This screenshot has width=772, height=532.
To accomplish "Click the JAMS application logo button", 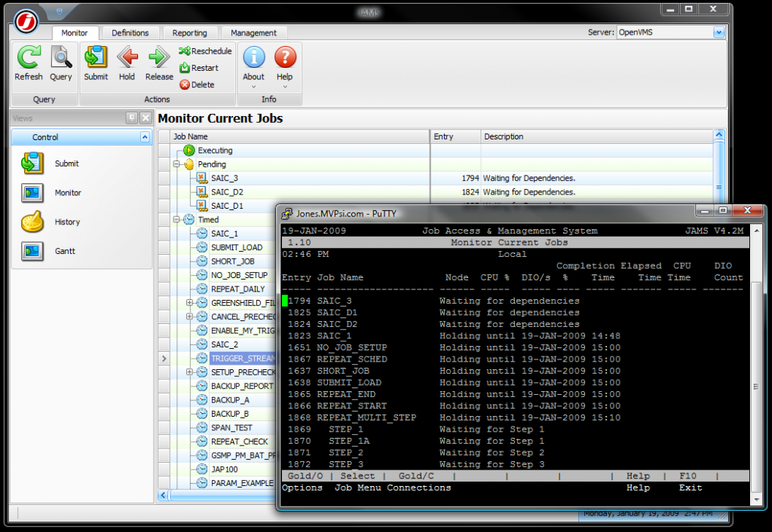I will (26, 22).
